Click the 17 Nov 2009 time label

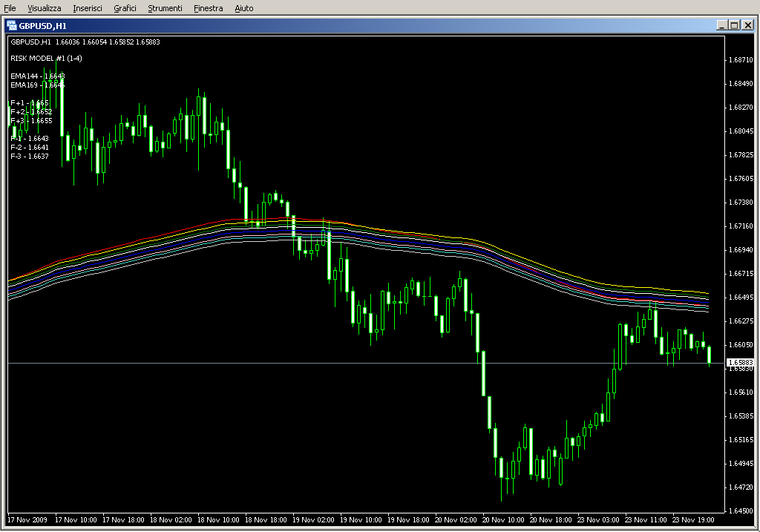click(x=27, y=520)
